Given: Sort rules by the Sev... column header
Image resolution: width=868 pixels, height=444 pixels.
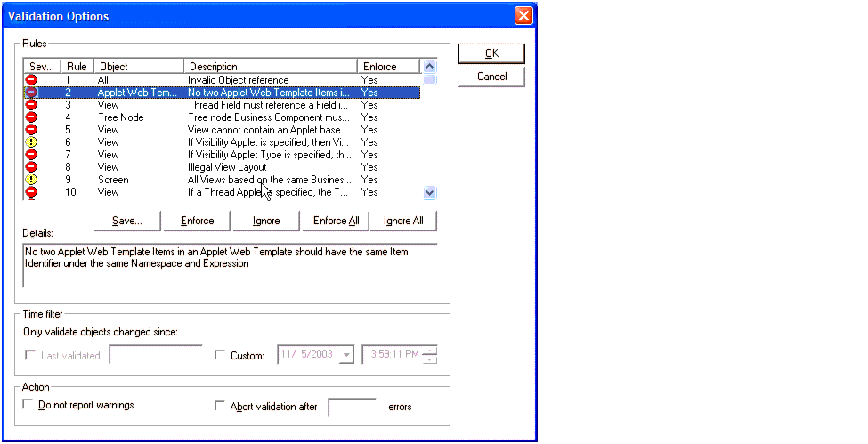Looking at the screenshot, I should coord(42,67).
